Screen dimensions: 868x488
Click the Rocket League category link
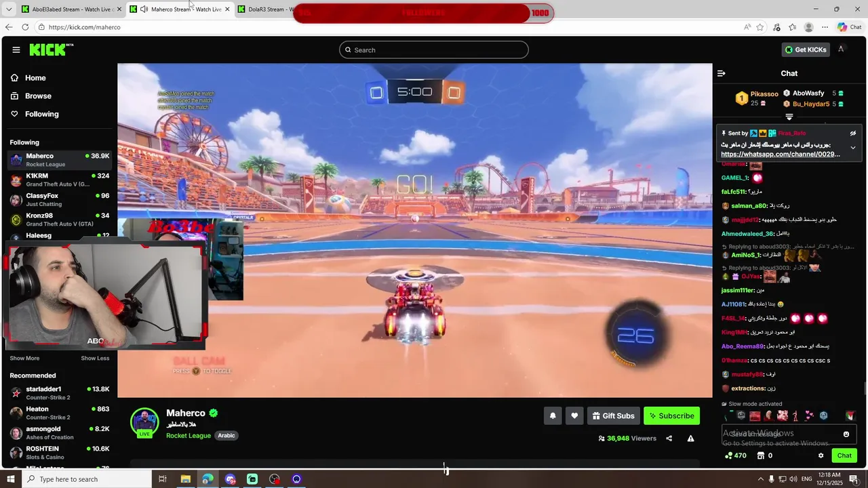point(189,435)
